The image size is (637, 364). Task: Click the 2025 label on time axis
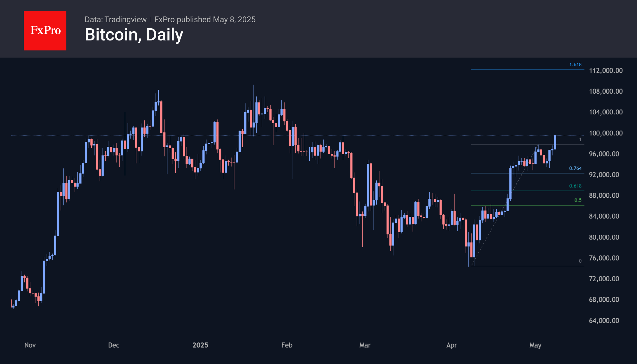click(x=200, y=345)
